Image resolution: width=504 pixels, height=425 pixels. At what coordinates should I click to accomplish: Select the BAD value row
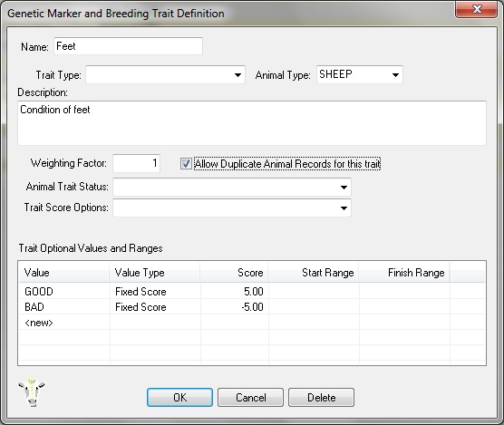click(x=251, y=307)
